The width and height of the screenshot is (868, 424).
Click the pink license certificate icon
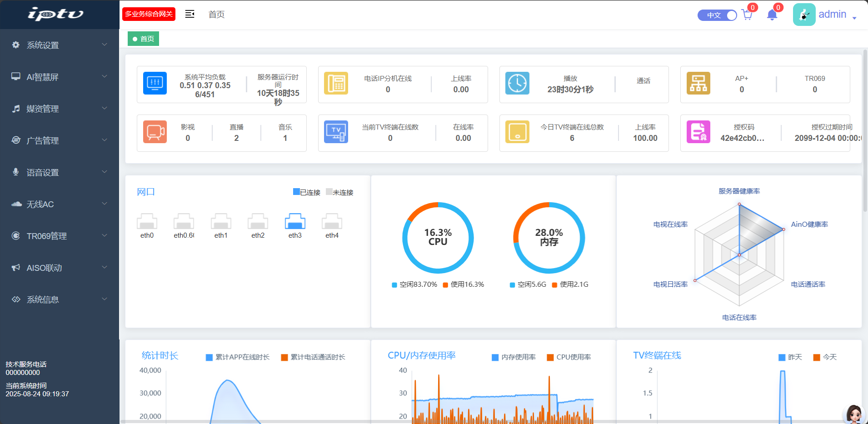[698, 132]
